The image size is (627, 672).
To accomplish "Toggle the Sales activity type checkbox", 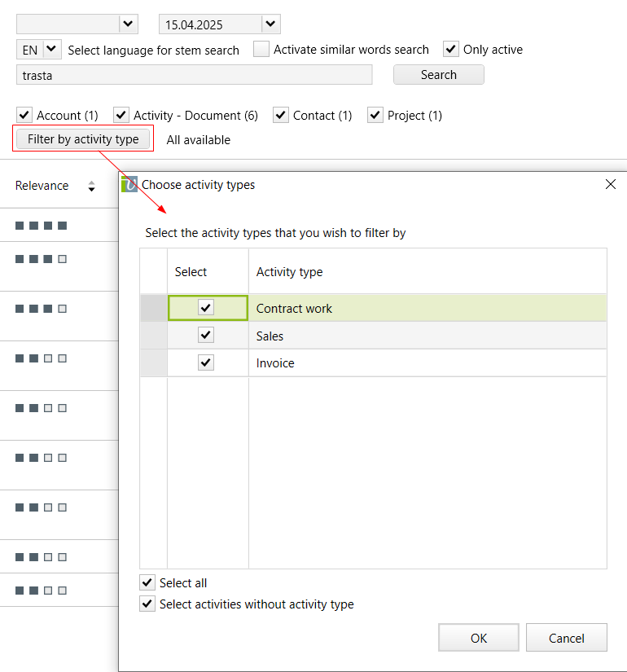I will pos(207,336).
